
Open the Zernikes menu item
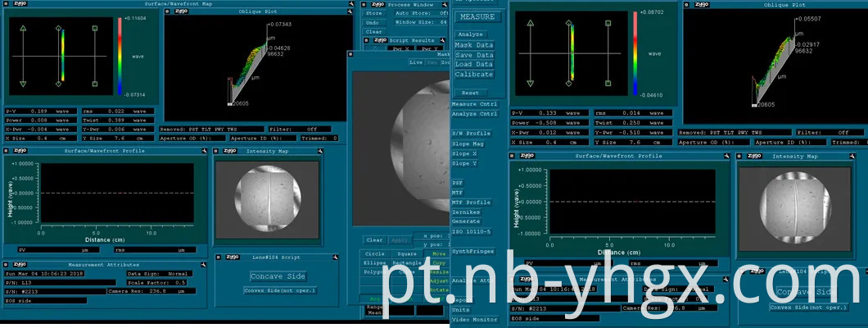click(466, 212)
